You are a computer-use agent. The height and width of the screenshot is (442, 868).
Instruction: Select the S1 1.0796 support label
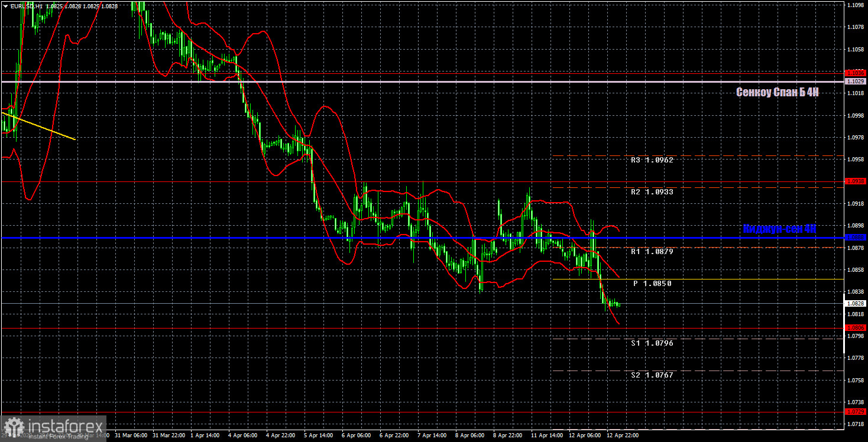tap(652, 343)
